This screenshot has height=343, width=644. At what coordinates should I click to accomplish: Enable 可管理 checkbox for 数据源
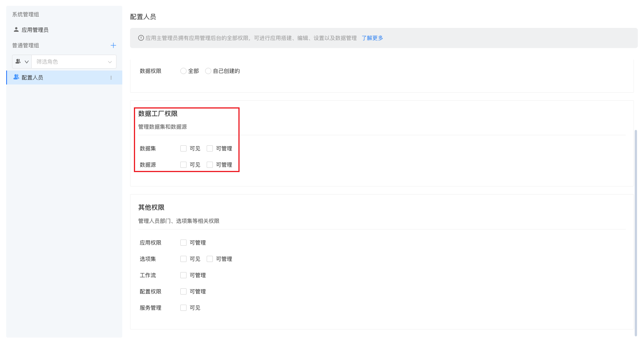tap(210, 165)
